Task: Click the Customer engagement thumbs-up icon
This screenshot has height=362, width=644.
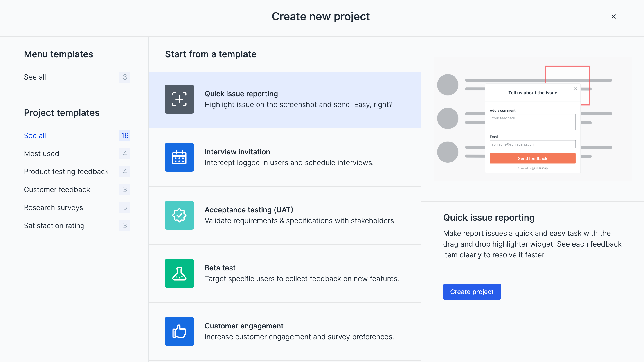Action: click(179, 331)
